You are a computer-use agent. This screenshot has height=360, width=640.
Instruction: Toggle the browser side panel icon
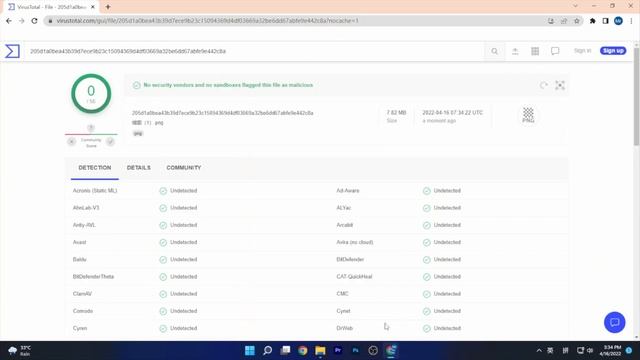point(605,21)
